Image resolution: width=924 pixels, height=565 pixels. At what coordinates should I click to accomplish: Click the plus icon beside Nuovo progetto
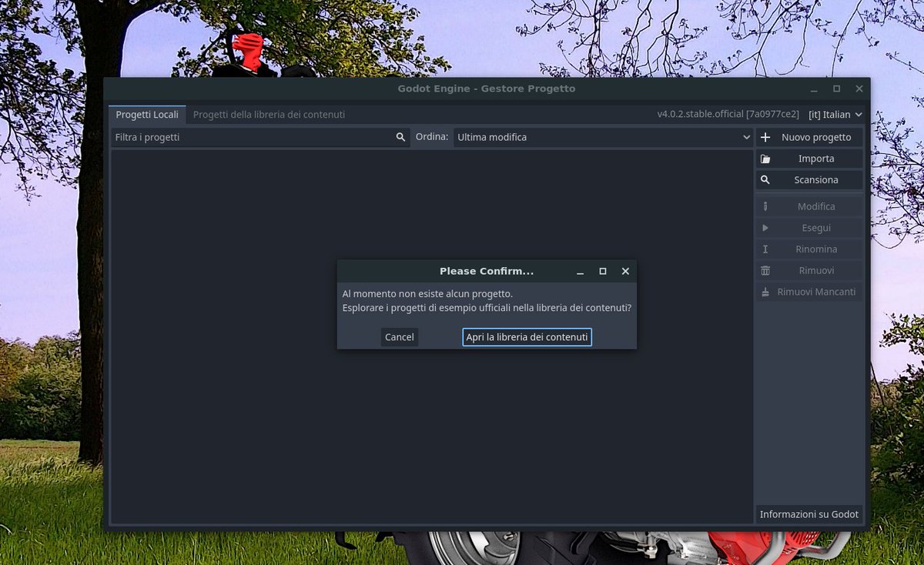765,137
